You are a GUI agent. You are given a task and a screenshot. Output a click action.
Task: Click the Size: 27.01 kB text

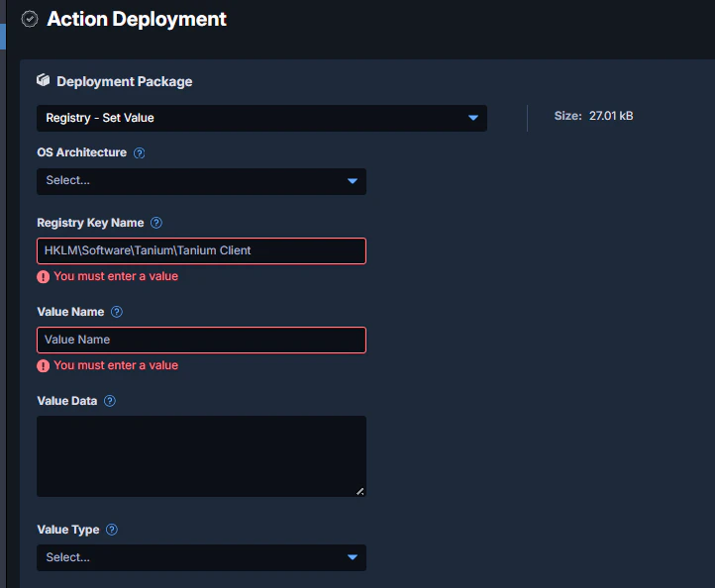[594, 116]
